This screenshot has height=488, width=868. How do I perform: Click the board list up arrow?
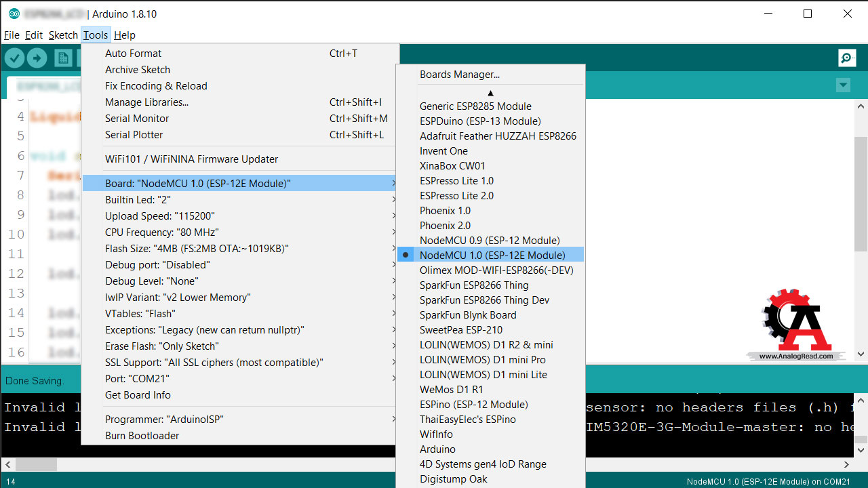(490, 93)
